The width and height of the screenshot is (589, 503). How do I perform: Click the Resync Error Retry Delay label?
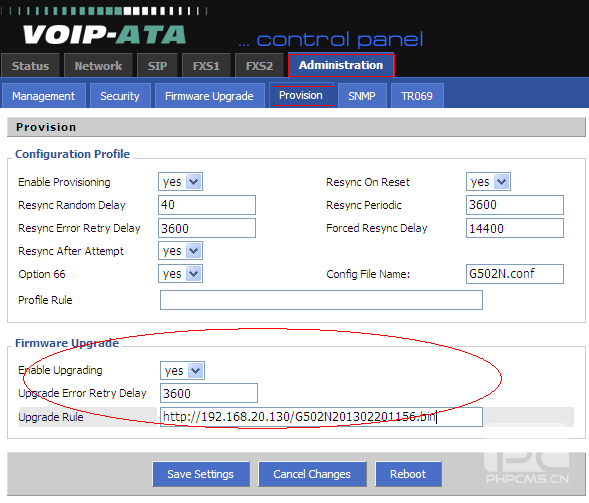[79, 228]
